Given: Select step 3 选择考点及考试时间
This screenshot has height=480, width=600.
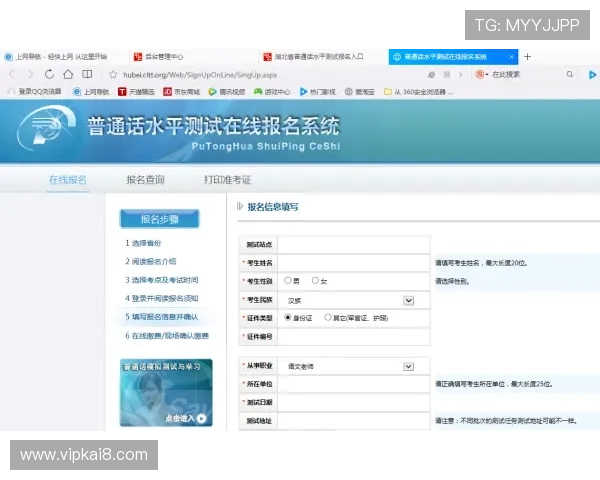Looking at the screenshot, I should click(161, 280).
